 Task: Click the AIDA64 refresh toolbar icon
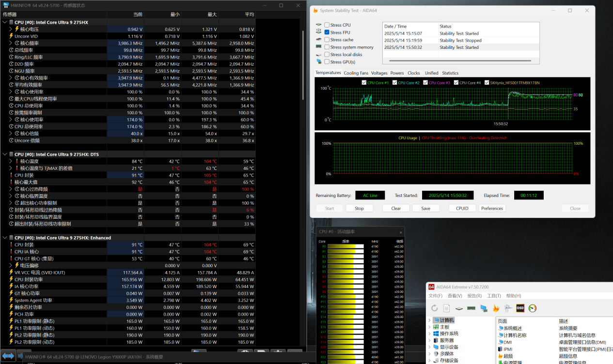pos(434,308)
